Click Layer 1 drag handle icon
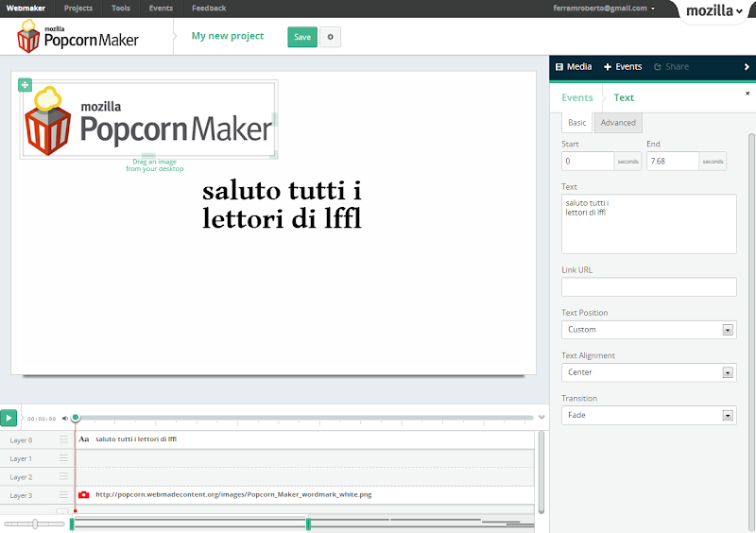 (x=63, y=457)
